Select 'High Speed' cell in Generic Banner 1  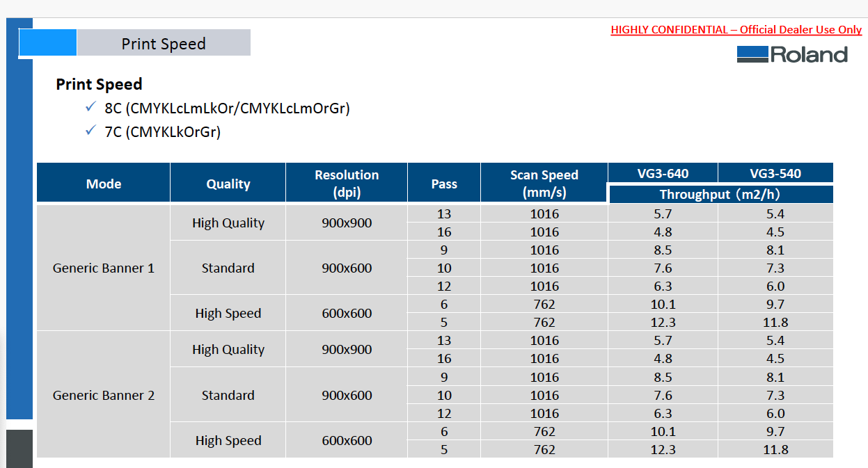pos(228,313)
